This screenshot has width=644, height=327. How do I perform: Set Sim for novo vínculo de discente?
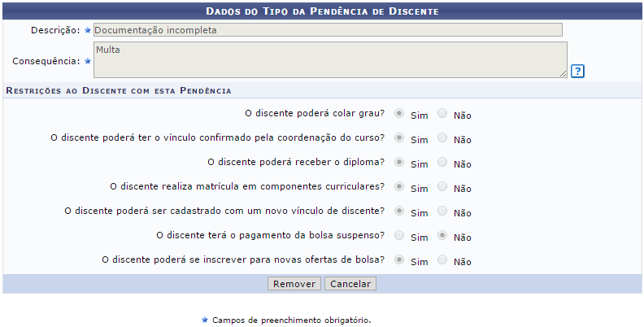click(399, 211)
